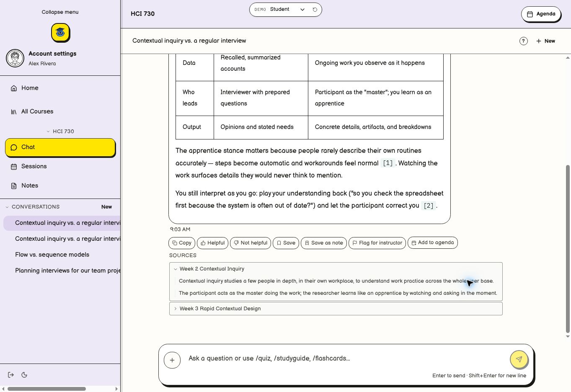
Task: Click the chat scrollbar down arrow
Action: click(x=568, y=336)
